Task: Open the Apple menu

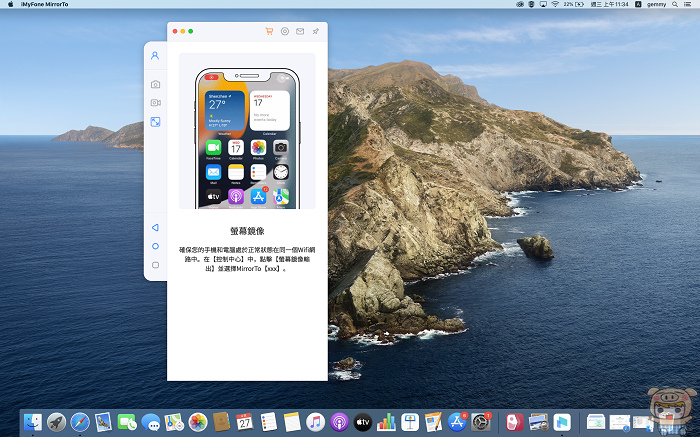Action: [x=10, y=5]
